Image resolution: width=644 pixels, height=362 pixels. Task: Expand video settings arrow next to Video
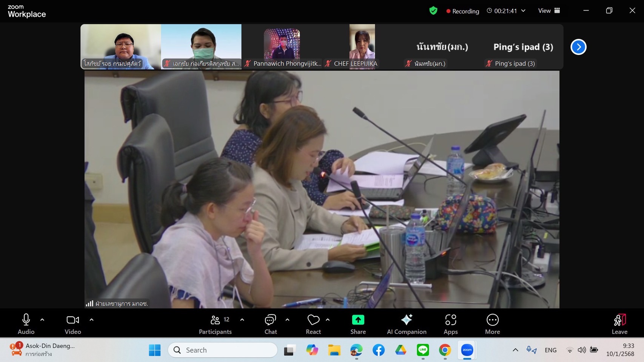pos(91,320)
